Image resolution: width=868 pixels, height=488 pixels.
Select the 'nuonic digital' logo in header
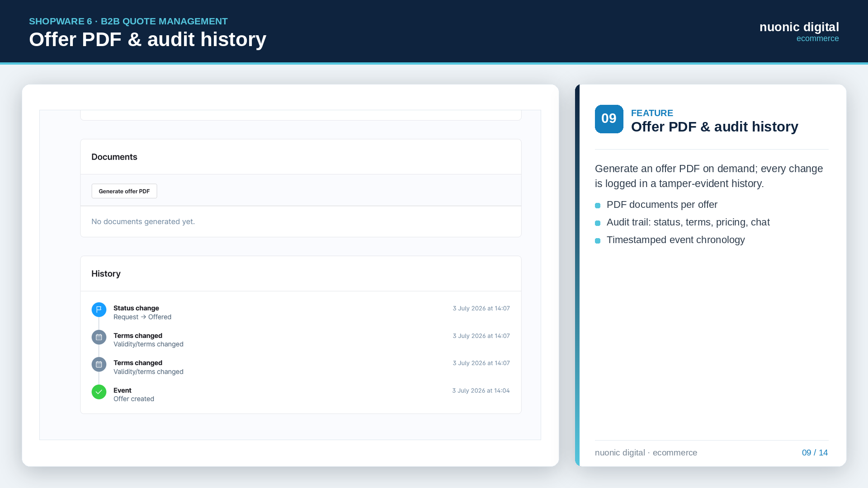click(x=799, y=27)
